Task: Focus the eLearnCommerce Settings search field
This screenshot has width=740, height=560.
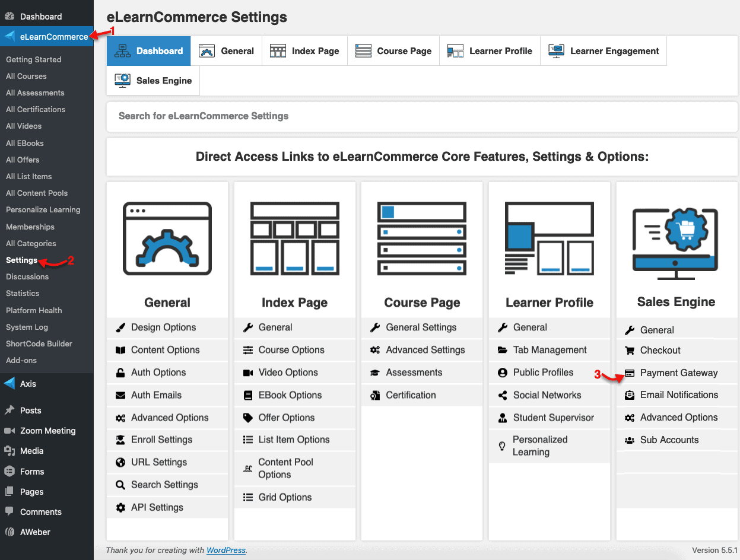Action: (422, 116)
